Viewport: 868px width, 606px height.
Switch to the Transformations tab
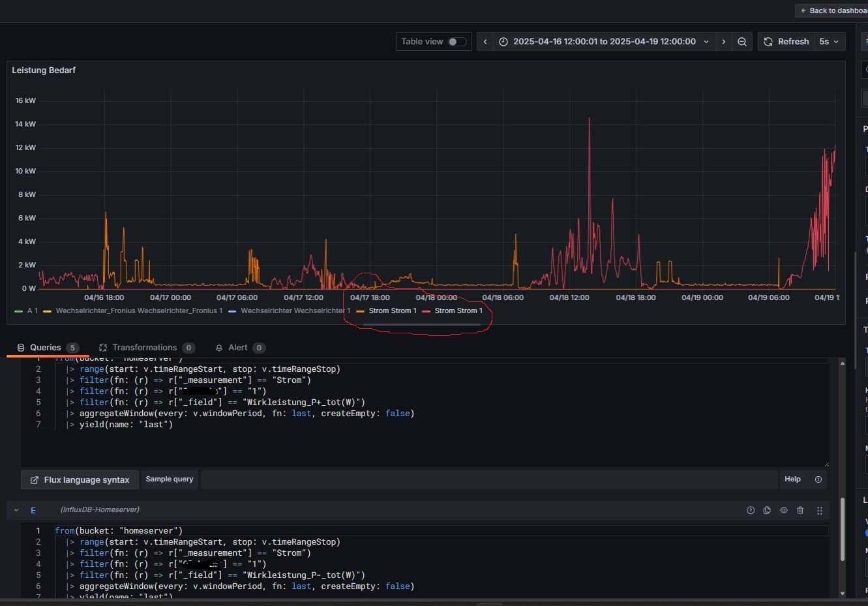(147, 348)
